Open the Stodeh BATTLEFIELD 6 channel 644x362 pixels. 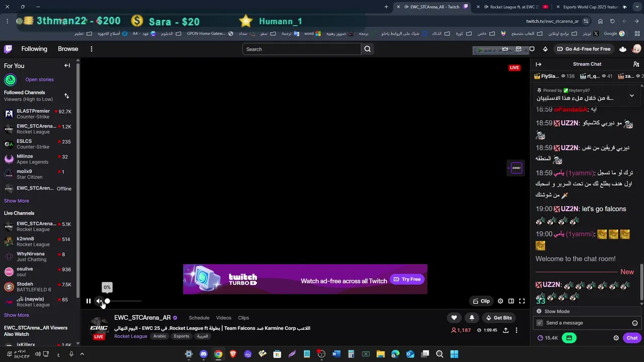pos(38,287)
